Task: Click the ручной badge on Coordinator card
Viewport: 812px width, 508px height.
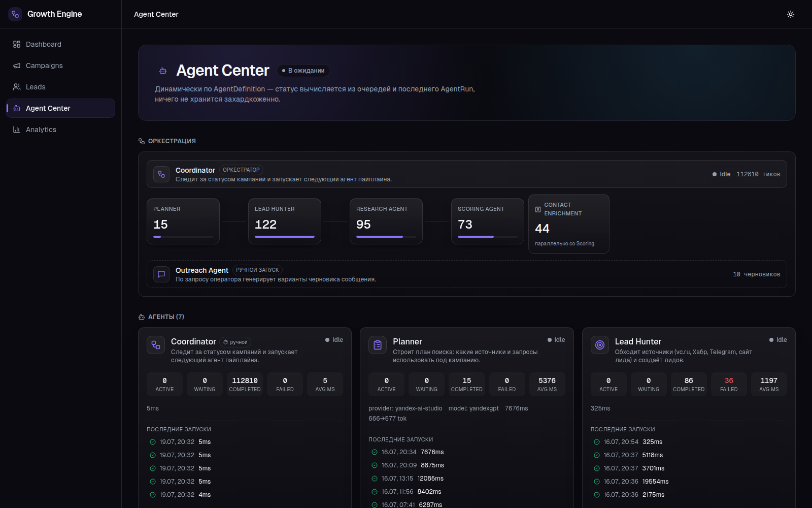Action: pyautogui.click(x=235, y=342)
